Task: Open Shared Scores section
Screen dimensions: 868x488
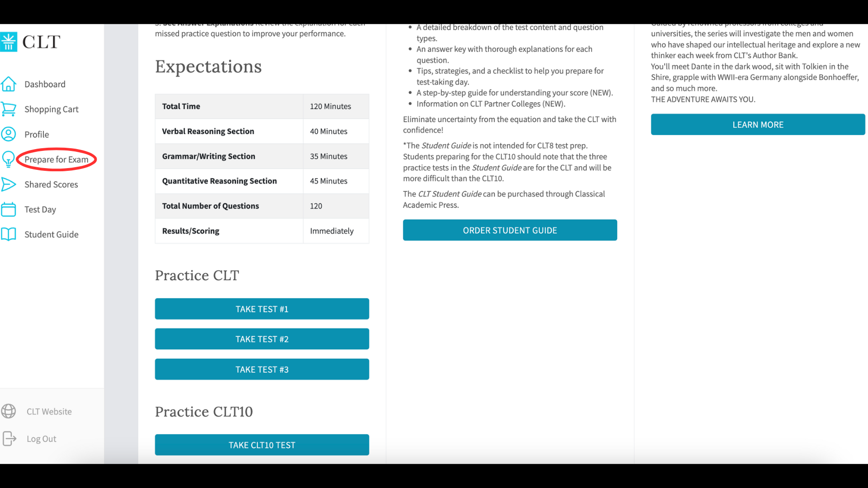Action: coord(51,183)
